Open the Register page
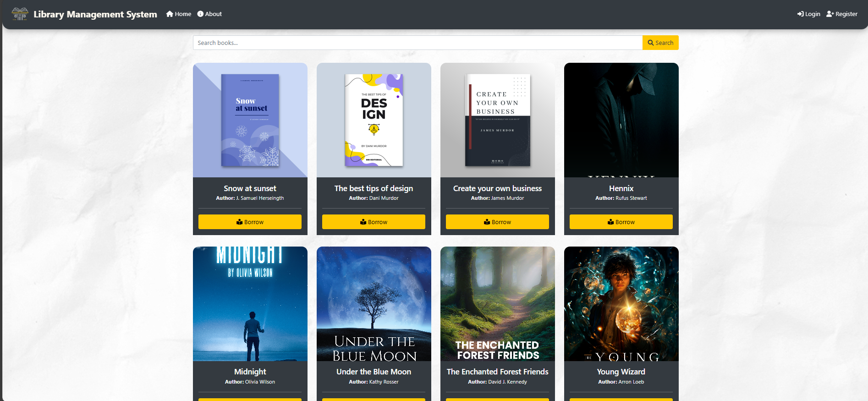Viewport: 868px width, 401px height. click(842, 14)
